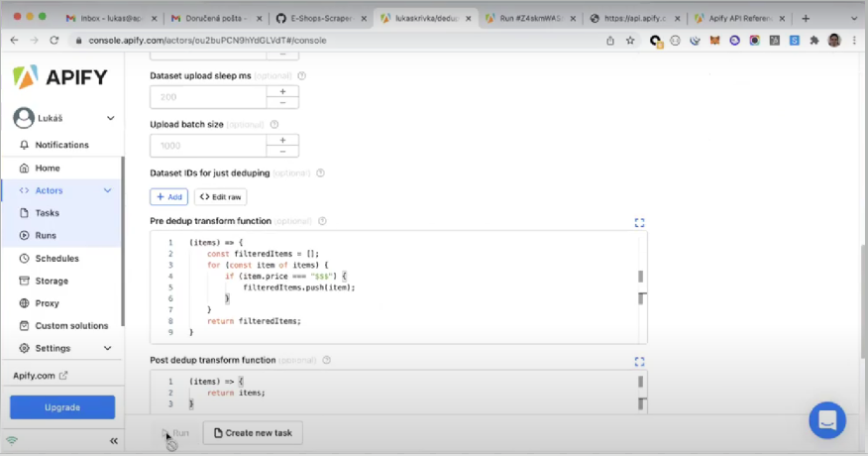868x456 pixels.
Task: Increase Upload batch size value
Action: [x=282, y=140]
